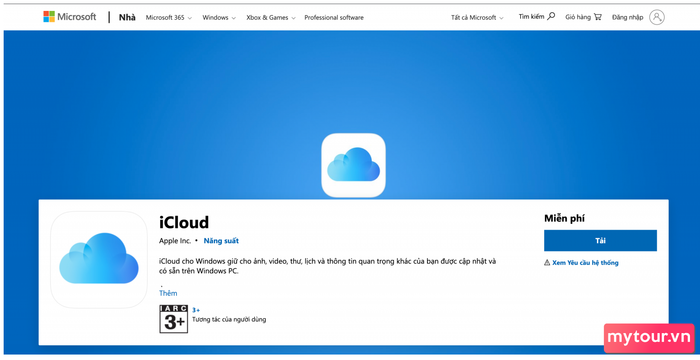The height and width of the screenshot is (360, 700).
Task: Open search via magnifier icon
Action: 551,17
